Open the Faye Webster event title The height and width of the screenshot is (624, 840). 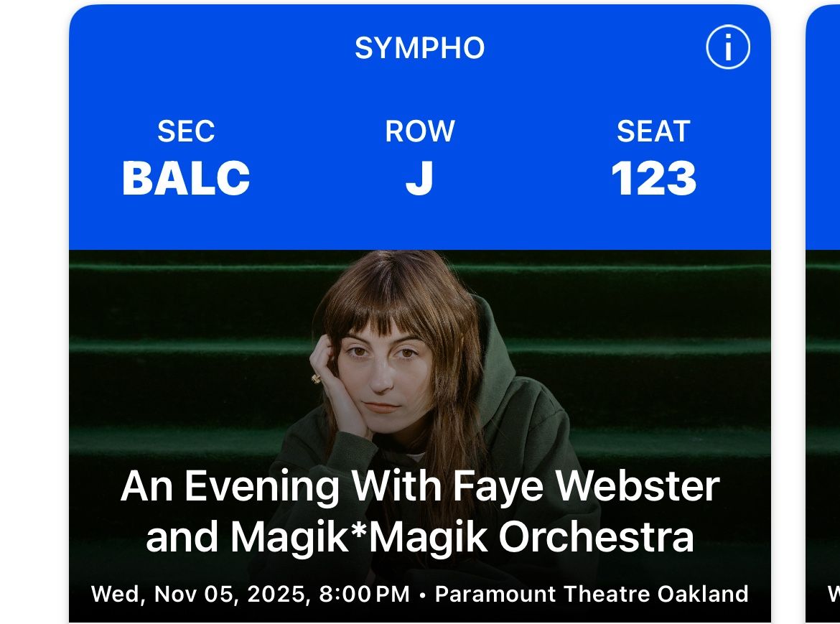click(x=420, y=485)
